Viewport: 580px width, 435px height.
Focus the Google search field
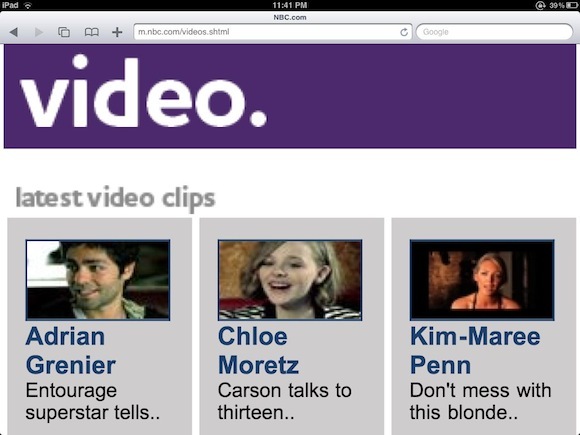click(495, 32)
